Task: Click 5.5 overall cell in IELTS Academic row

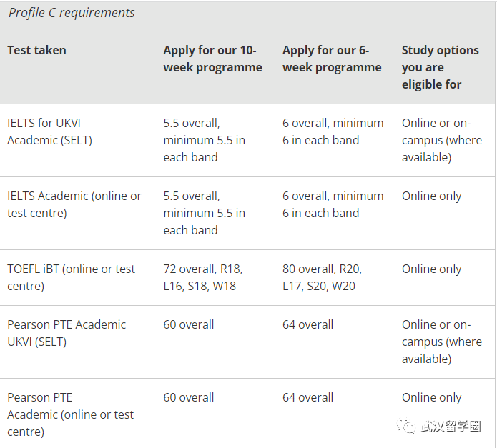Action: [x=204, y=213]
